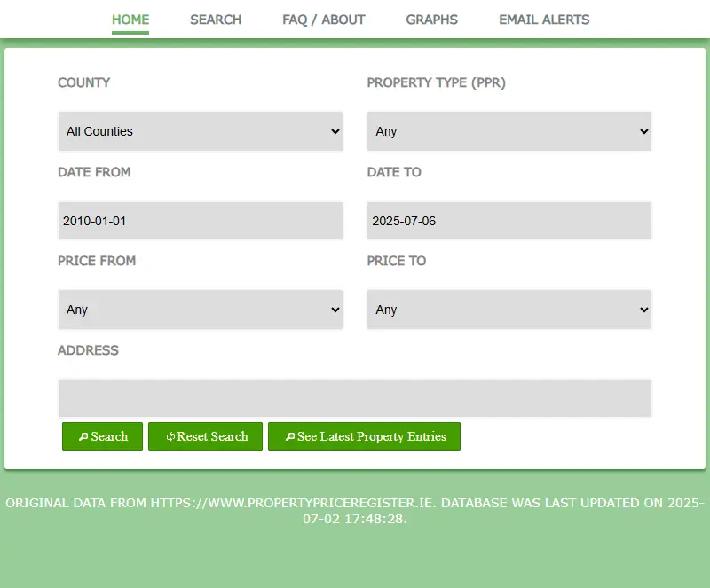The image size is (710, 588).
Task: Click the PRICE TO label
Action: pos(396,261)
